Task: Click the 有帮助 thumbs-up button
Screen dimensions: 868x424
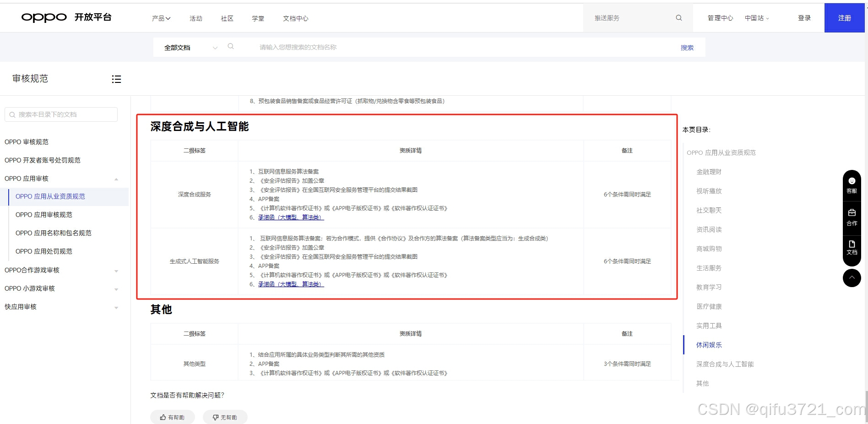Action: [x=173, y=417]
